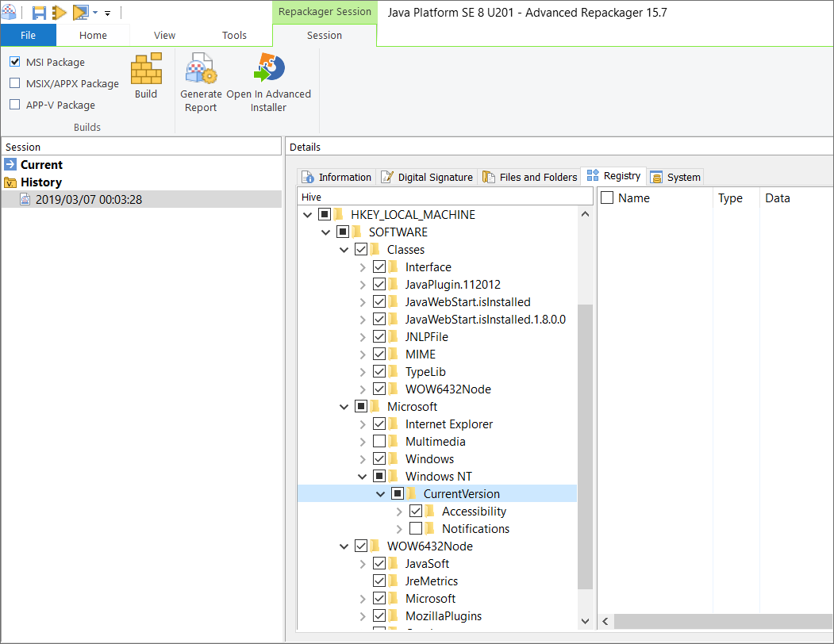
Task: Collapse the CurrentVersion node
Action: pyautogui.click(x=380, y=494)
